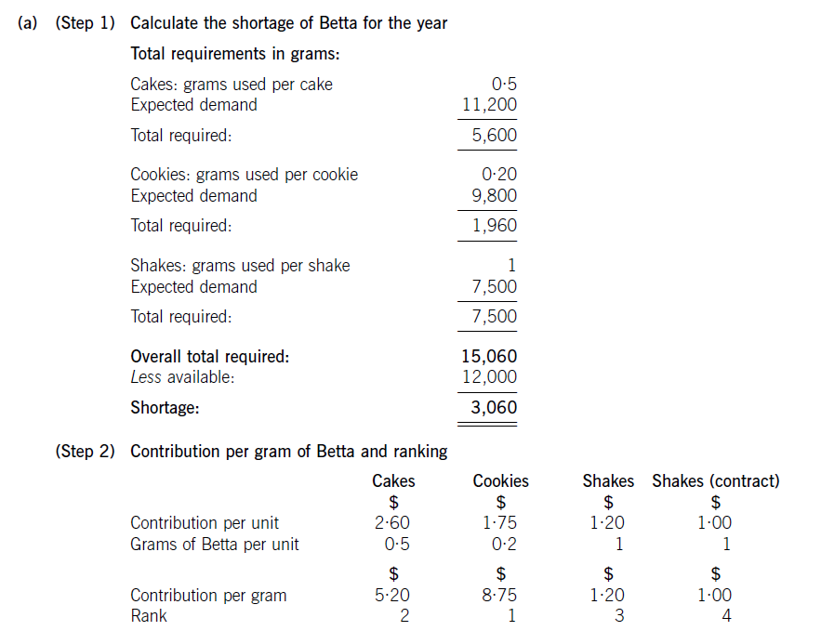Screen dimensions: 821x644
Task: Select the 8·75 cookies contribution per gram
Action: point(500,596)
